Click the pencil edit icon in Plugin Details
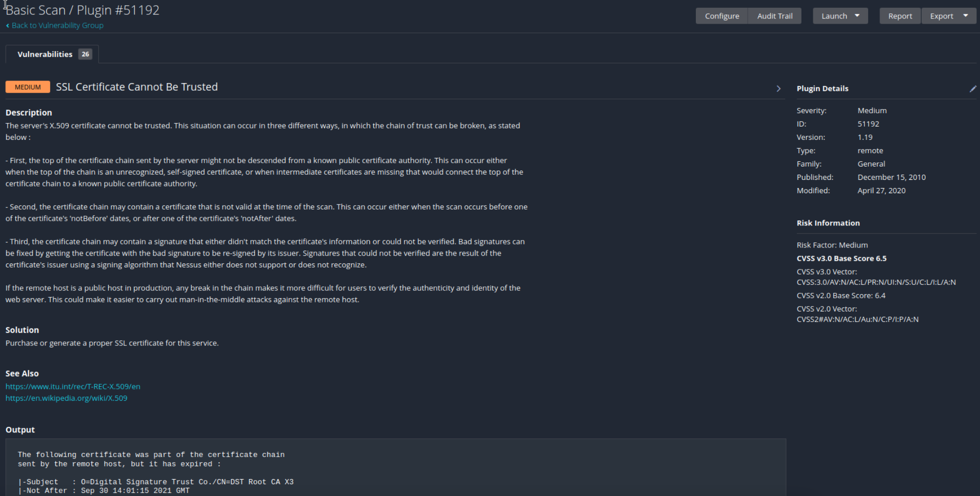 point(972,89)
